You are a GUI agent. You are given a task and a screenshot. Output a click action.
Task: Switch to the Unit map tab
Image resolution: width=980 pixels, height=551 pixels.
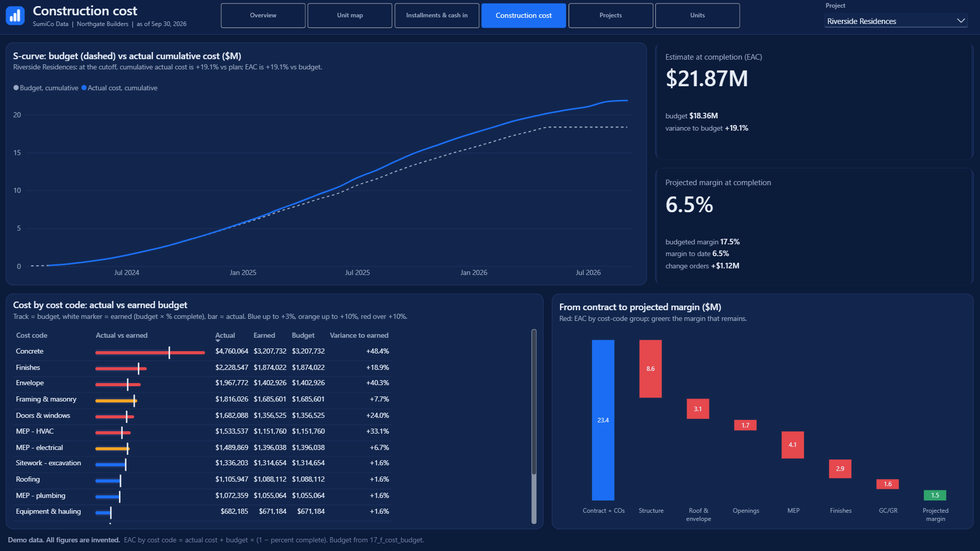(x=350, y=15)
